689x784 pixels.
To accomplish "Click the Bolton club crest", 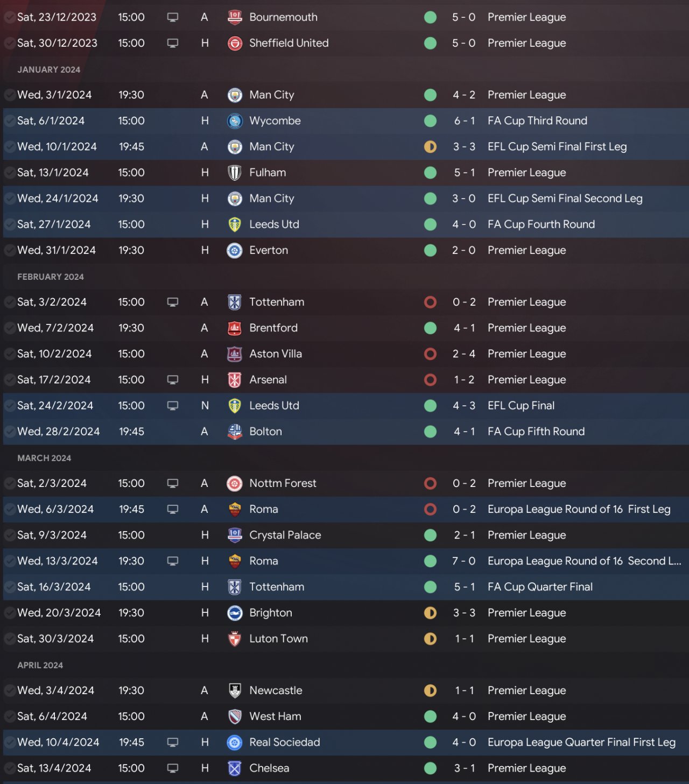I will (235, 432).
